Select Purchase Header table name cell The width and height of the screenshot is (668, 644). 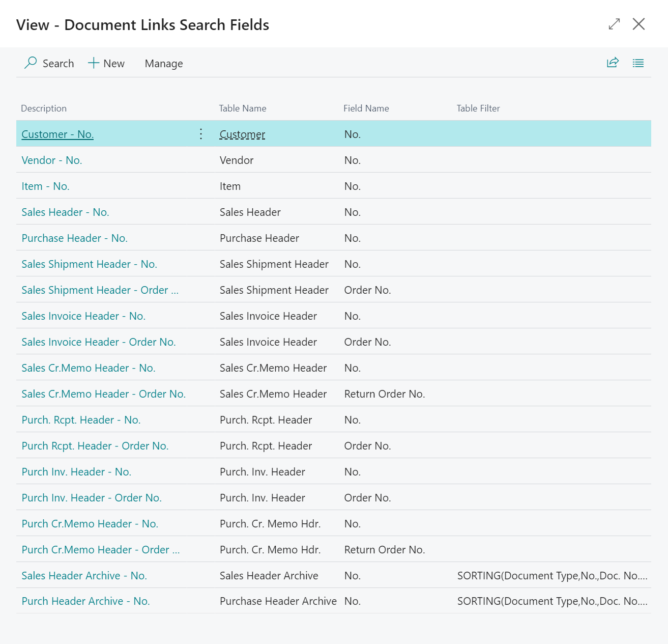(259, 238)
